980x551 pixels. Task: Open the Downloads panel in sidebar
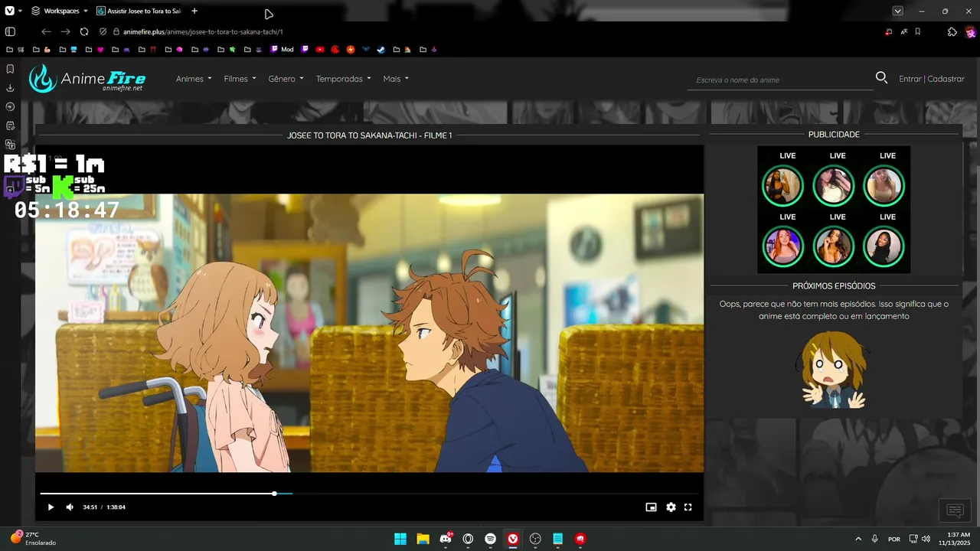point(10,88)
